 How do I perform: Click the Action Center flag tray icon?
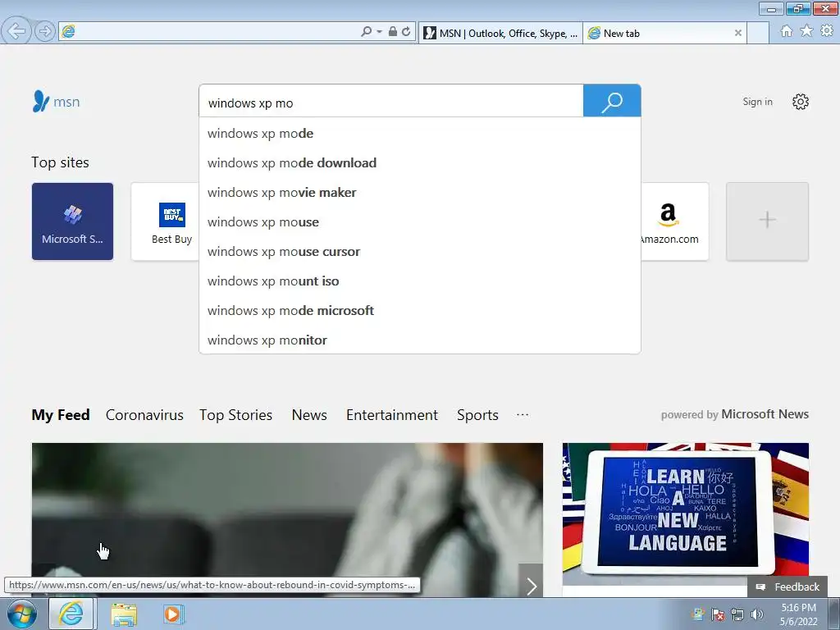pos(718,614)
